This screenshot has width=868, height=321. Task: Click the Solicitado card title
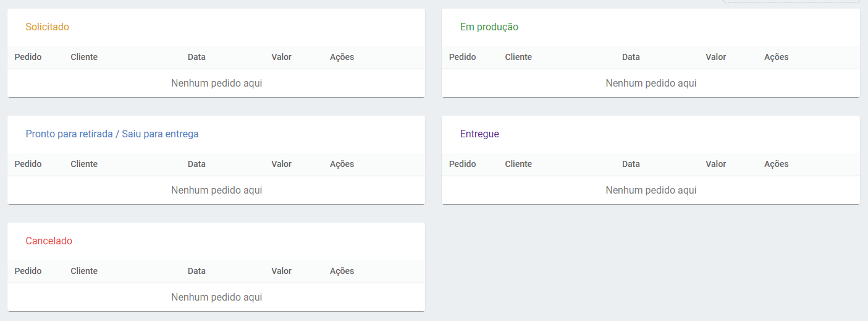click(x=47, y=27)
